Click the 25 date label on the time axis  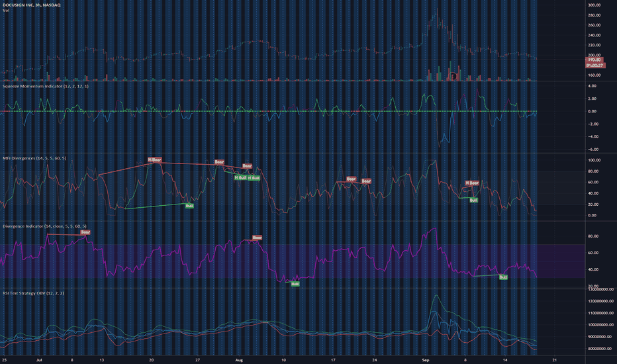pyautogui.click(x=4, y=359)
